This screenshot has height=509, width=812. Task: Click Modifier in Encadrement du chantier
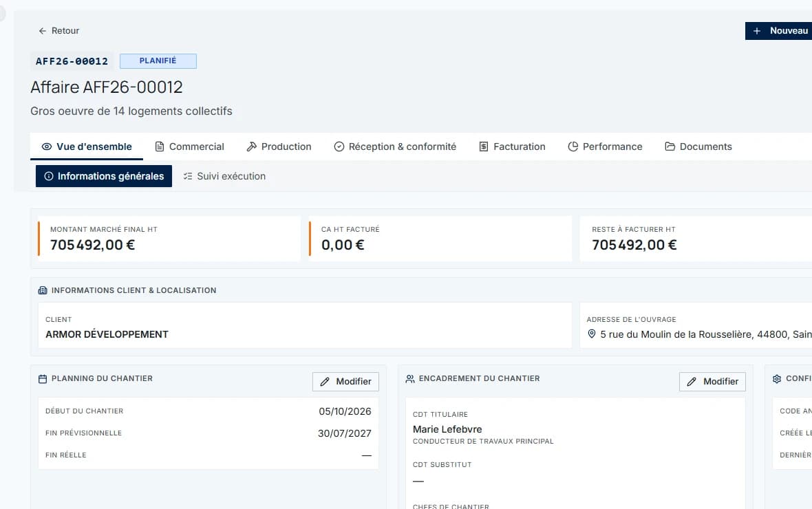(x=712, y=382)
